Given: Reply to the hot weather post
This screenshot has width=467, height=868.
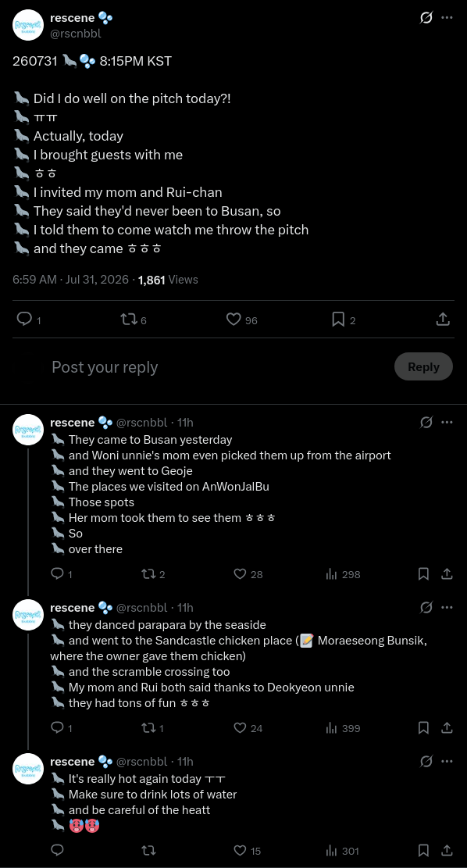Looking at the screenshot, I should point(57,850).
